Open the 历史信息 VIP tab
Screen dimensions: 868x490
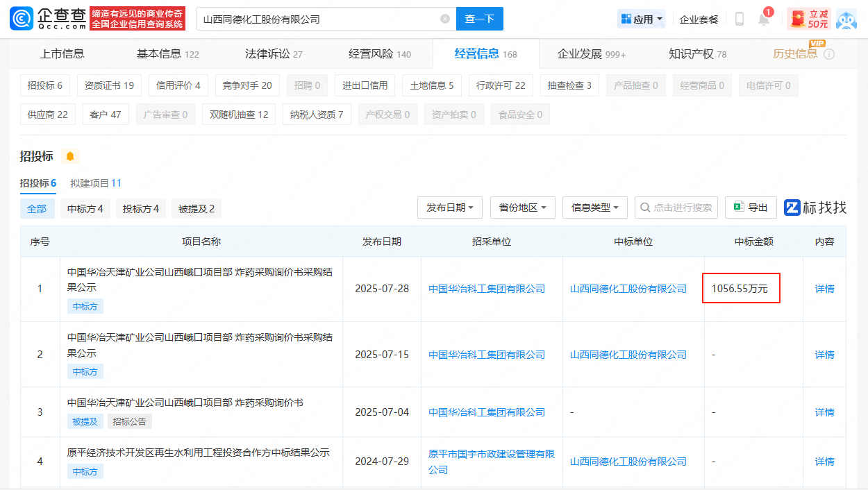pyautogui.click(x=796, y=53)
